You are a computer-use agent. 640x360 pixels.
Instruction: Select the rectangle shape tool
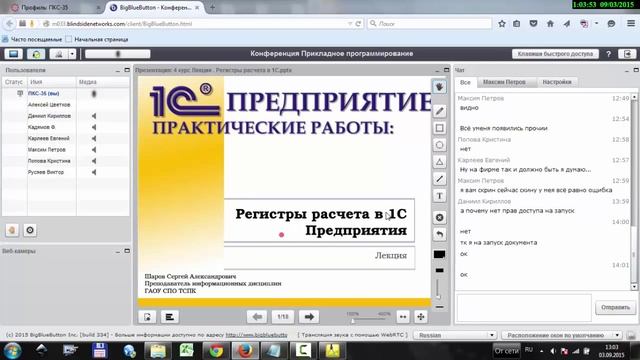pyautogui.click(x=440, y=128)
